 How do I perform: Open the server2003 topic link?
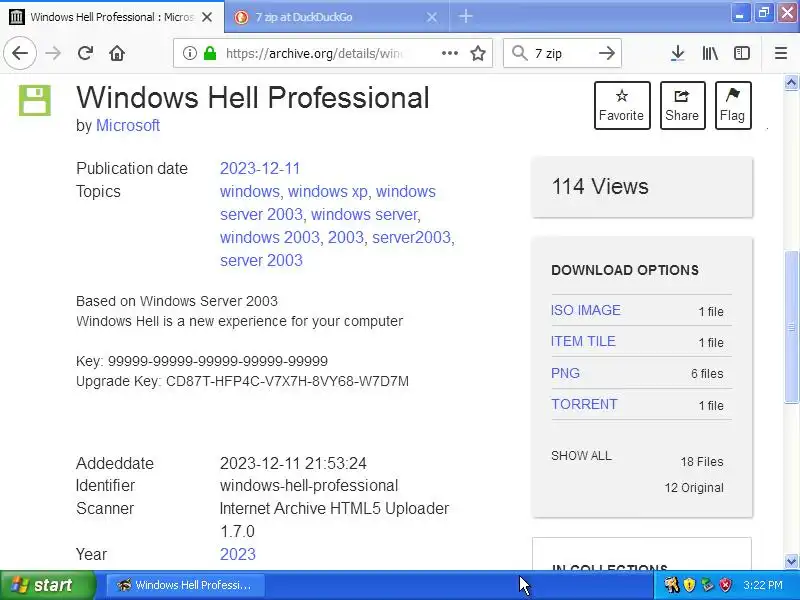click(x=411, y=237)
